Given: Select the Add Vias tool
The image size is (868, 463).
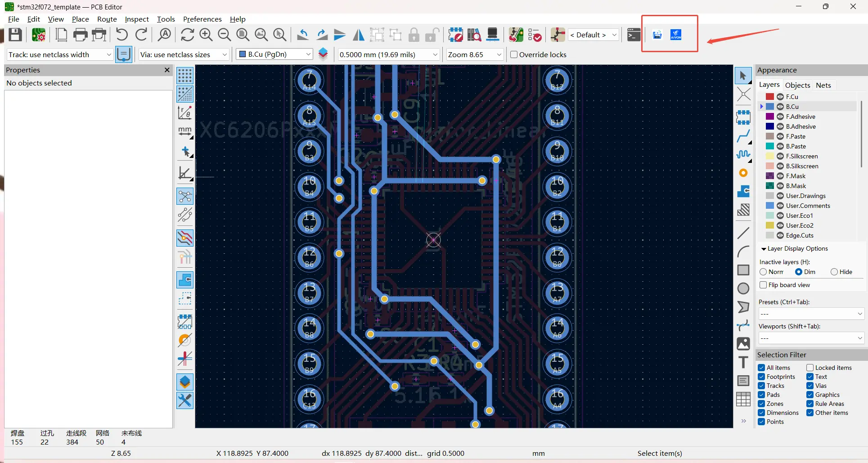Looking at the screenshot, I should (x=743, y=173).
